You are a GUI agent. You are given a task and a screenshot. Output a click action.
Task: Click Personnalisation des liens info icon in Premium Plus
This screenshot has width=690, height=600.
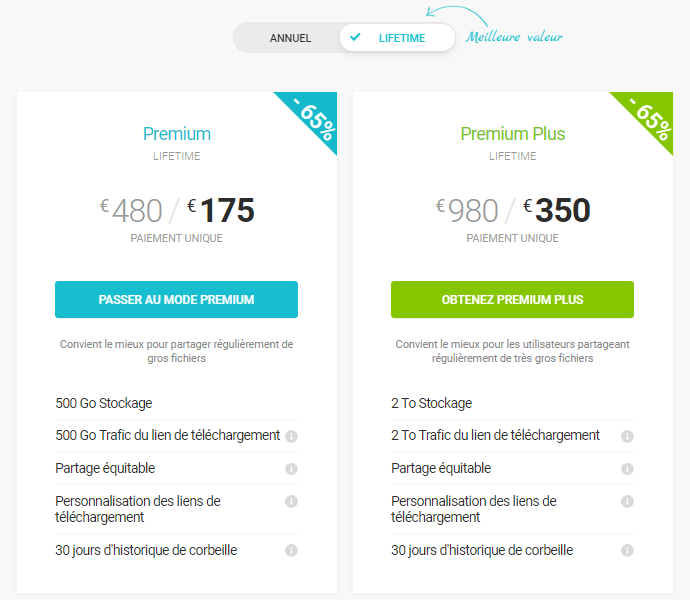coord(627,501)
